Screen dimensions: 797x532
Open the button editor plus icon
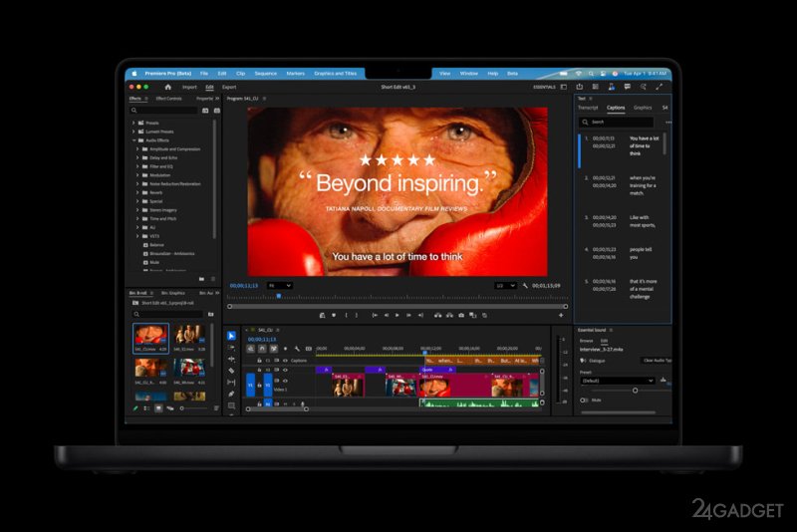(x=560, y=315)
